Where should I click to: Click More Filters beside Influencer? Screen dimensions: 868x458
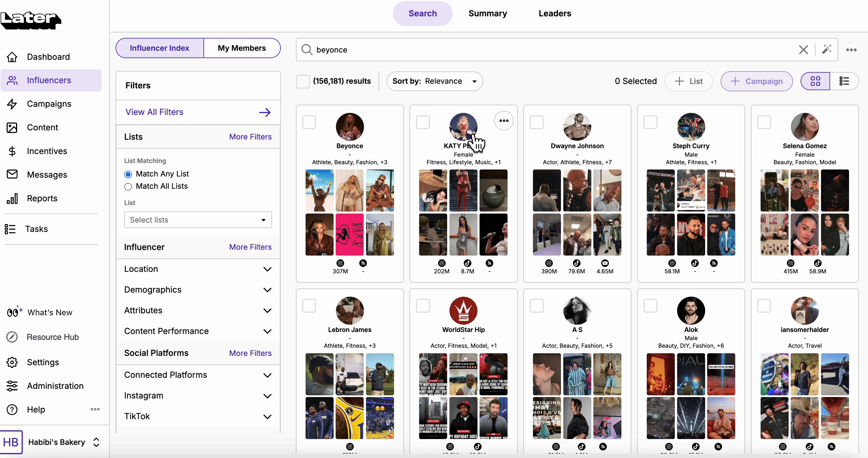[x=250, y=247]
